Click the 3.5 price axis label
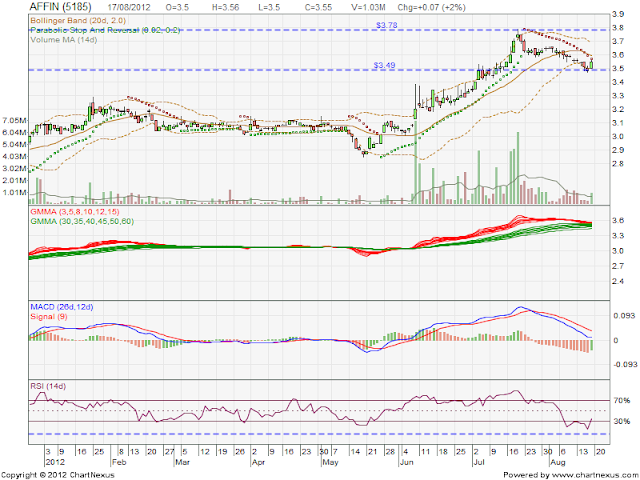 pyautogui.click(x=618, y=69)
